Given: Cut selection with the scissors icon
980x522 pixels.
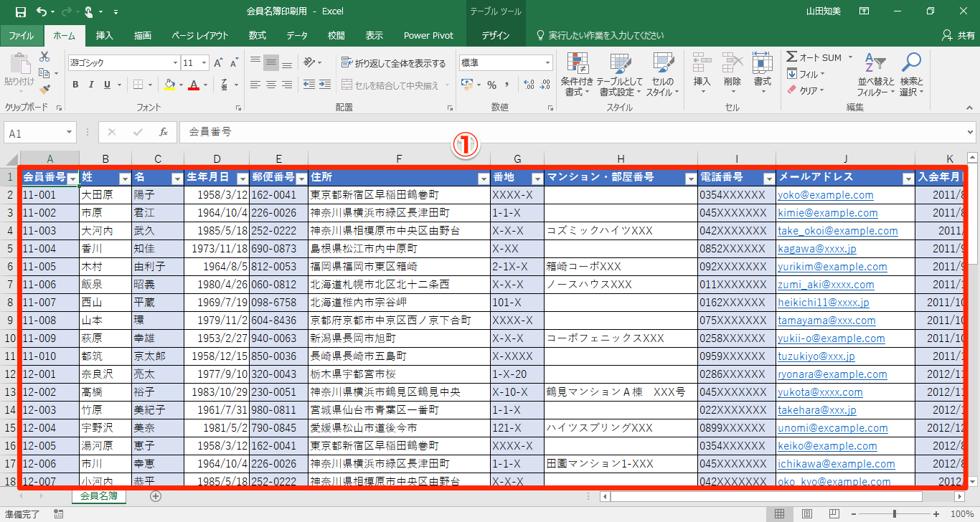Looking at the screenshot, I should [44, 57].
